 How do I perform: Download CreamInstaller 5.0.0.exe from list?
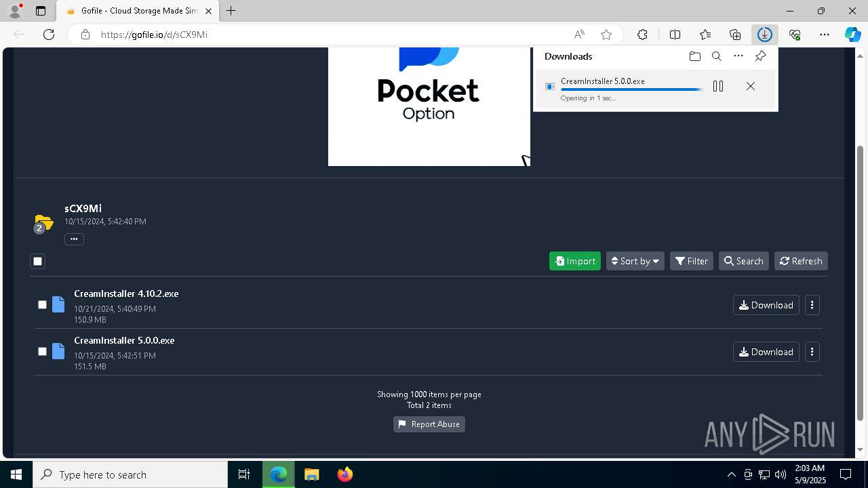click(766, 352)
